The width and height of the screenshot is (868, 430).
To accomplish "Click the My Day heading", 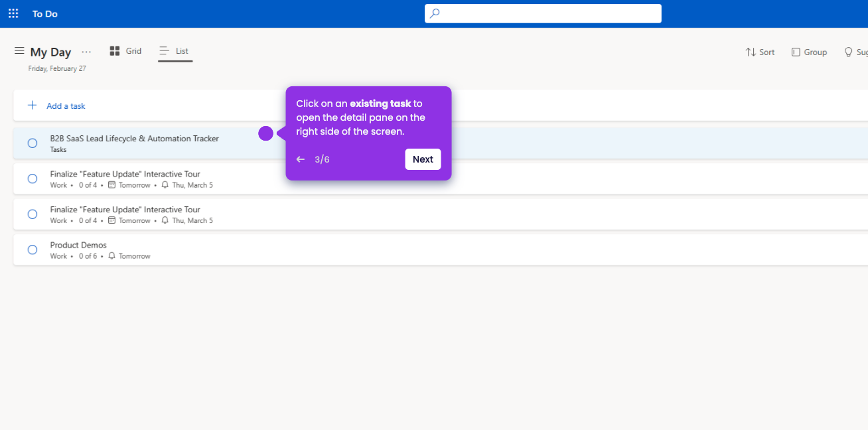I will pyautogui.click(x=50, y=52).
